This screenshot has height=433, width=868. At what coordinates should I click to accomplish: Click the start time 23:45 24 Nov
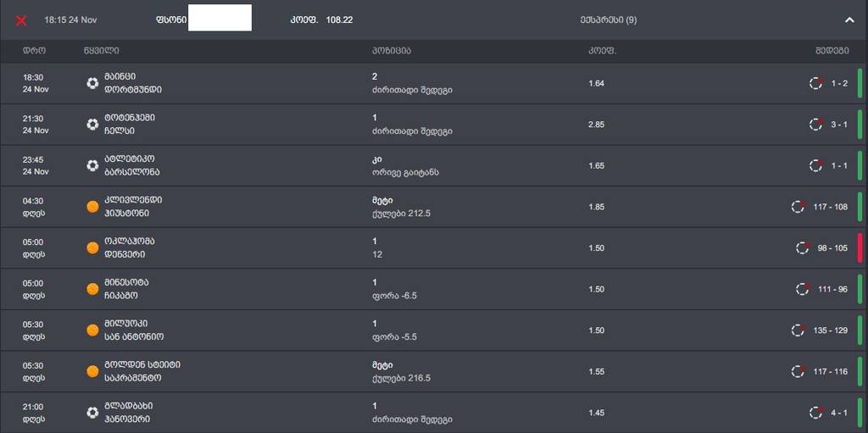36,165
